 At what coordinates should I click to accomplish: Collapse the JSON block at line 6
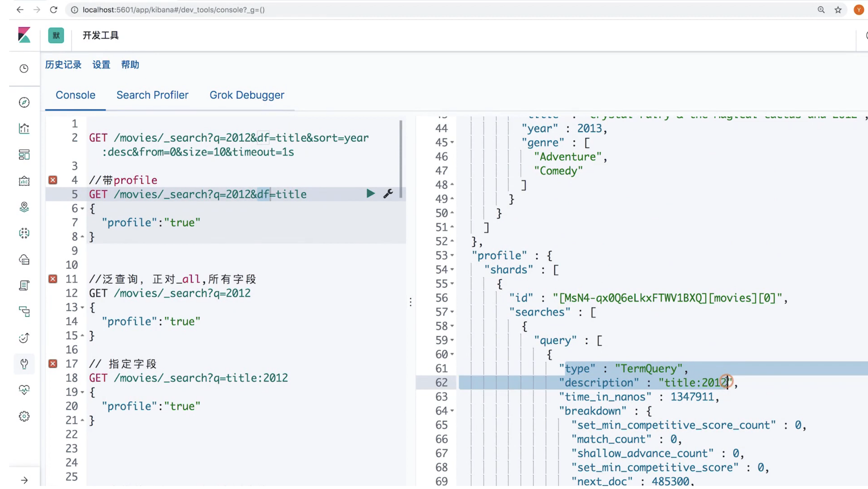82,209
